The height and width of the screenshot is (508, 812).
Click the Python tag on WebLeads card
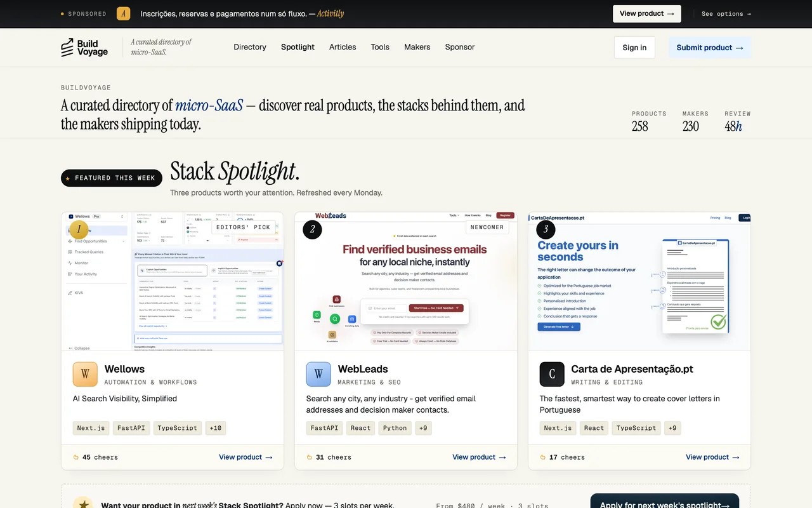coord(395,428)
